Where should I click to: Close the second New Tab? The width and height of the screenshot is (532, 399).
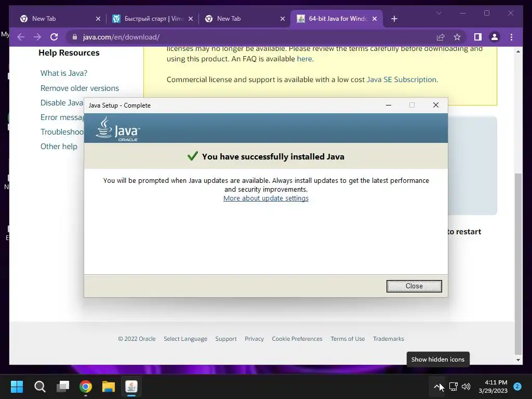click(283, 19)
